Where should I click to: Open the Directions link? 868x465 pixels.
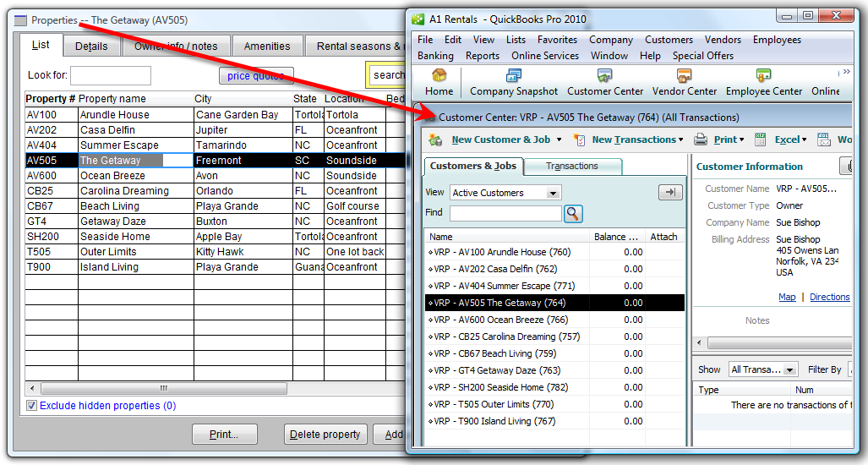point(829,298)
